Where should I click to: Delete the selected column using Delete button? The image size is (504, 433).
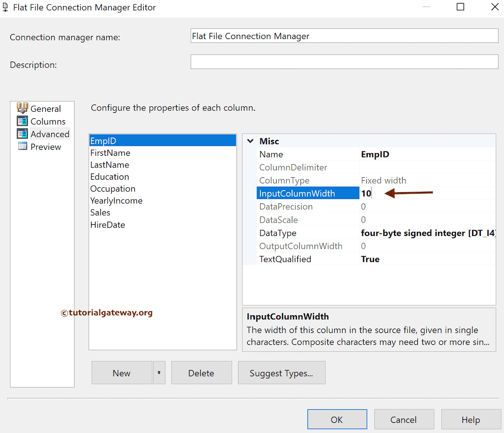tap(201, 373)
